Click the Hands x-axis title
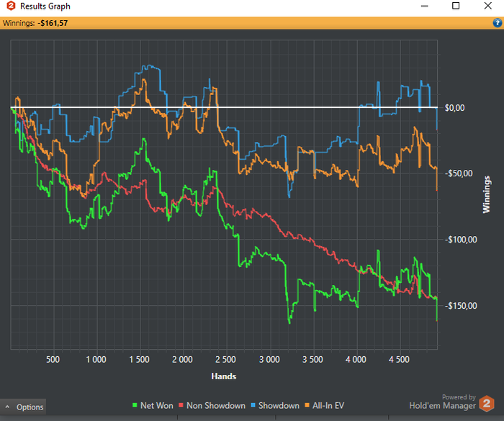 224,376
